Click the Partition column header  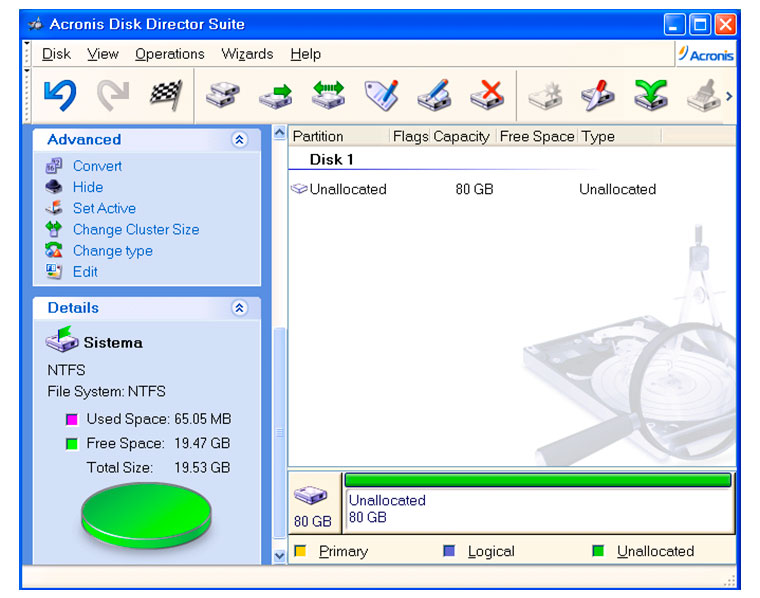(339, 137)
